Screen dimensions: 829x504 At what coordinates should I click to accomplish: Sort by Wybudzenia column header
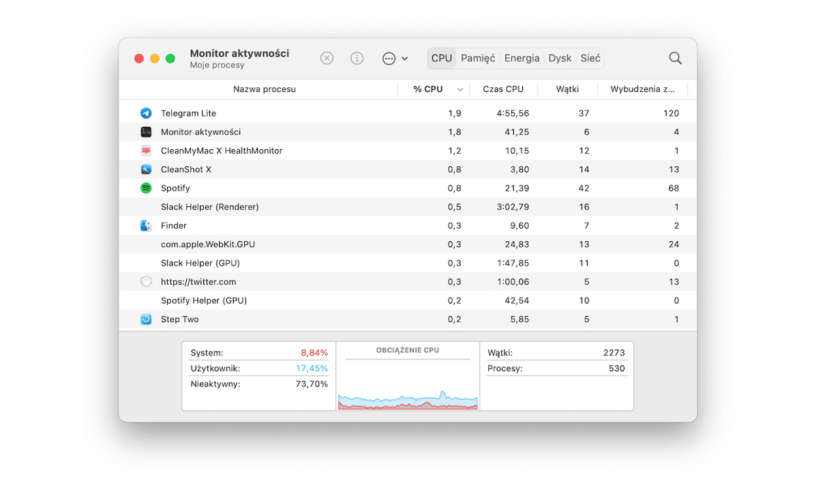coord(643,89)
